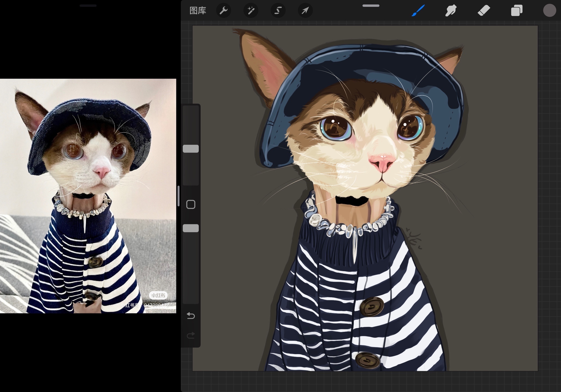Tap the 小红书 watermark badge in photo

pyautogui.click(x=158, y=295)
